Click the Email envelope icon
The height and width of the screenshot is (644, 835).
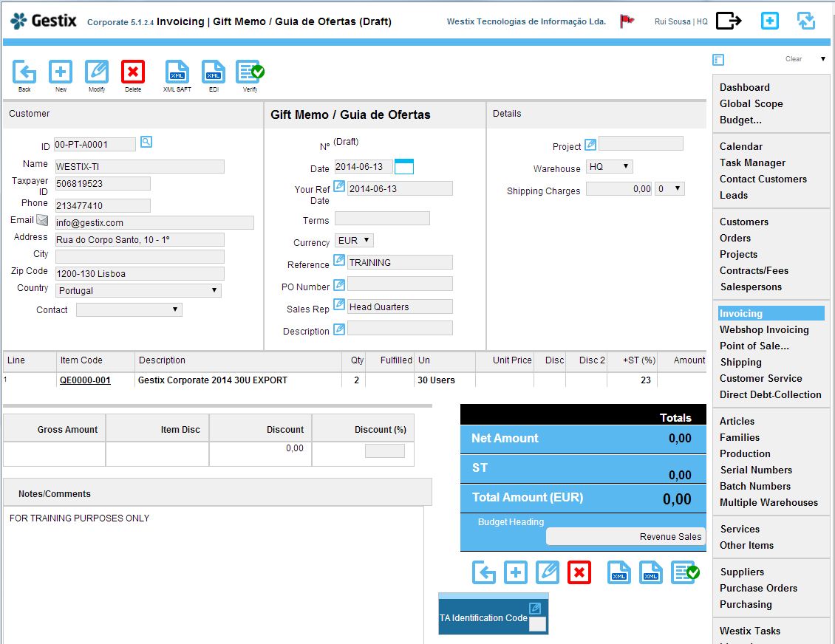click(x=42, y=220)
